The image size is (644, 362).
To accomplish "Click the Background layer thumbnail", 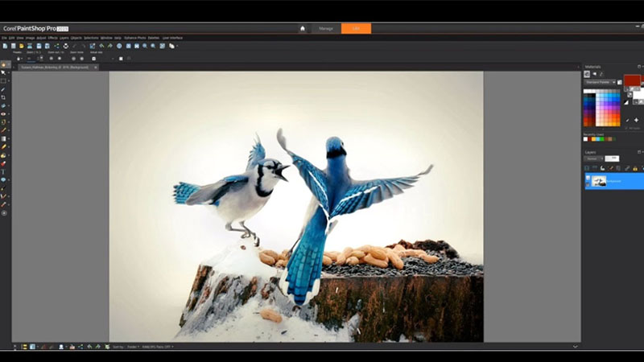I will [598, 181].
